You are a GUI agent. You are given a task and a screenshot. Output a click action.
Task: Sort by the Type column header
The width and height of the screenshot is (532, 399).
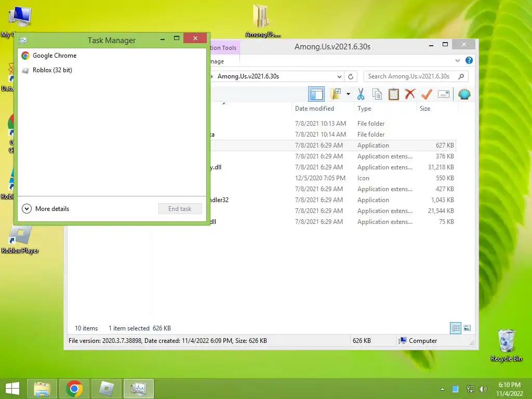coord(384,109)
